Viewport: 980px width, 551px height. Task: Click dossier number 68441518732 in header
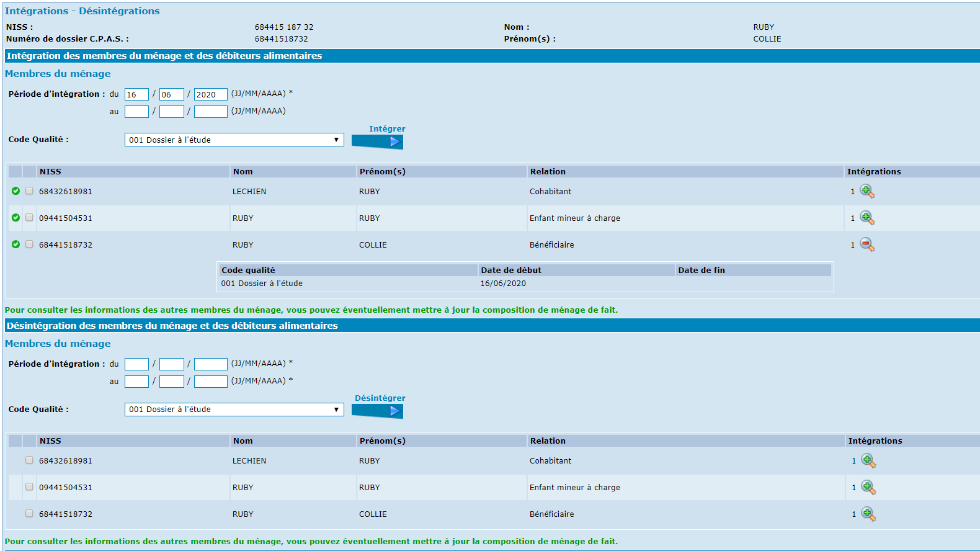(x=281, y=39)
